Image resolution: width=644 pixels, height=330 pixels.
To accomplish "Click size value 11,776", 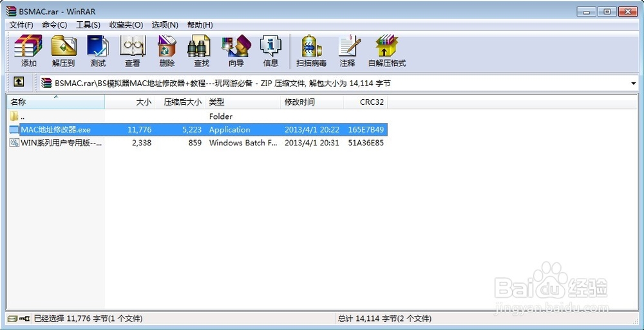I will [x=140, y=130].
